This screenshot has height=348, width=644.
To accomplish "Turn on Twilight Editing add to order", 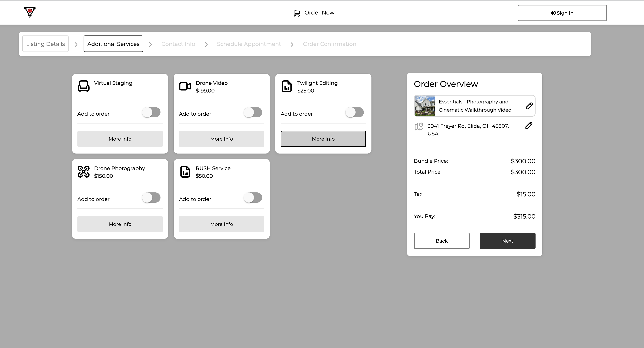I will tap(355, 112).
